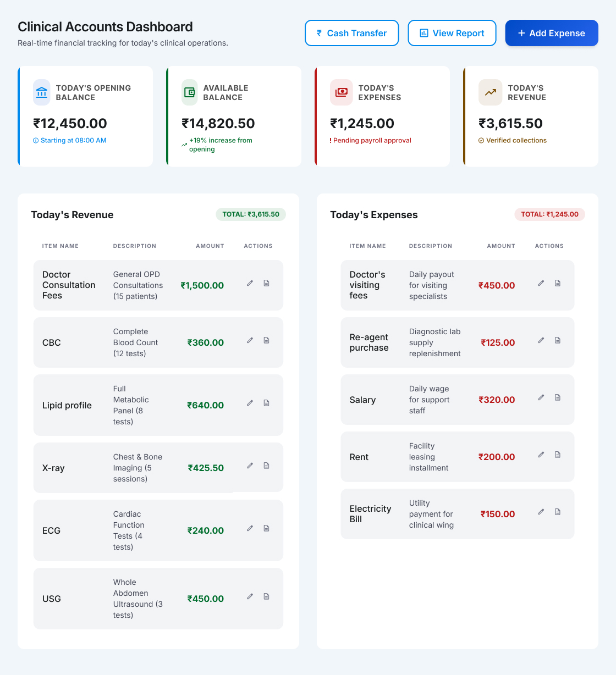The width and height of the screenshot is (616, 675).
Task: Select the 'Electricity Bill' item name
Action: click(x=370, y=514)
